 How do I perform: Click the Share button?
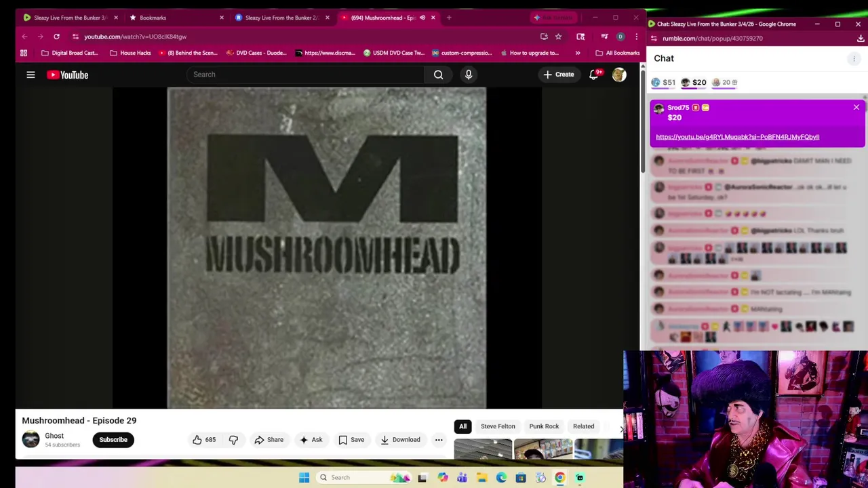[x=269, y=440]
